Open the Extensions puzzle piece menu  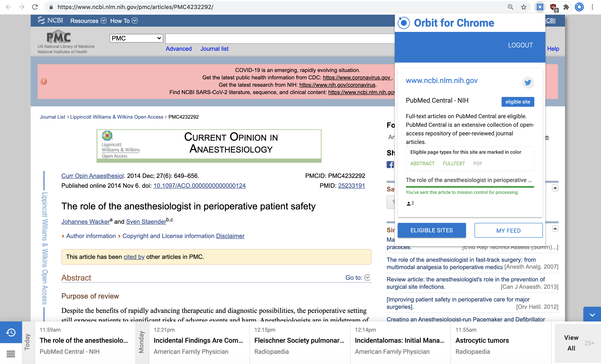click(x=566, y=7)
